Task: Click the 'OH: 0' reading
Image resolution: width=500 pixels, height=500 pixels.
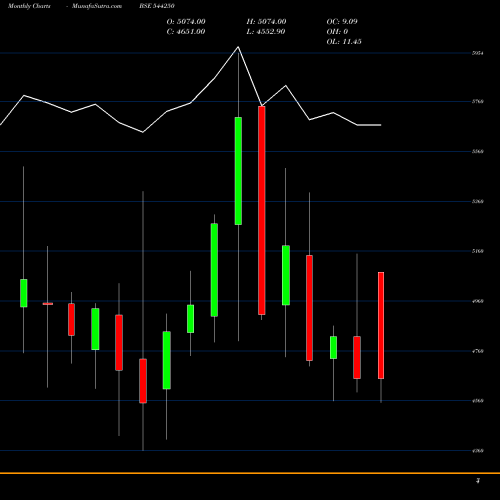Action: pos(337,31)
